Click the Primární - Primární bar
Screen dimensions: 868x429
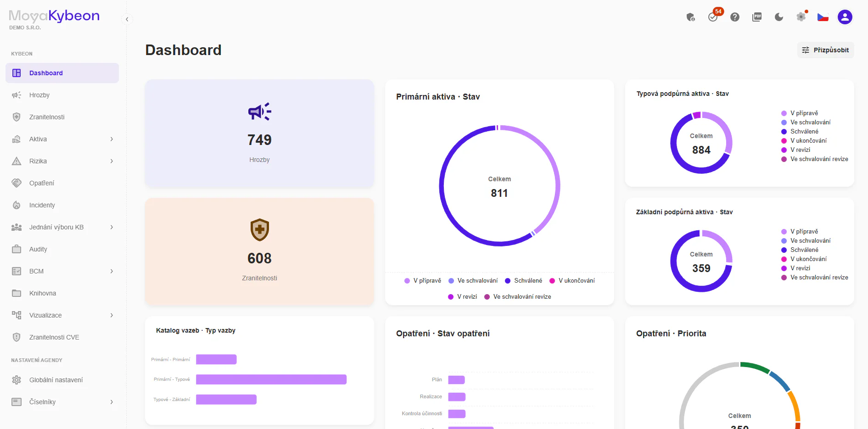216,359
